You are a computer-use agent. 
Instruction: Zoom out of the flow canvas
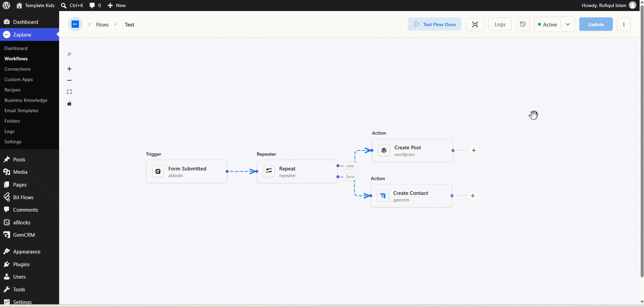click(x=69, y=80)
